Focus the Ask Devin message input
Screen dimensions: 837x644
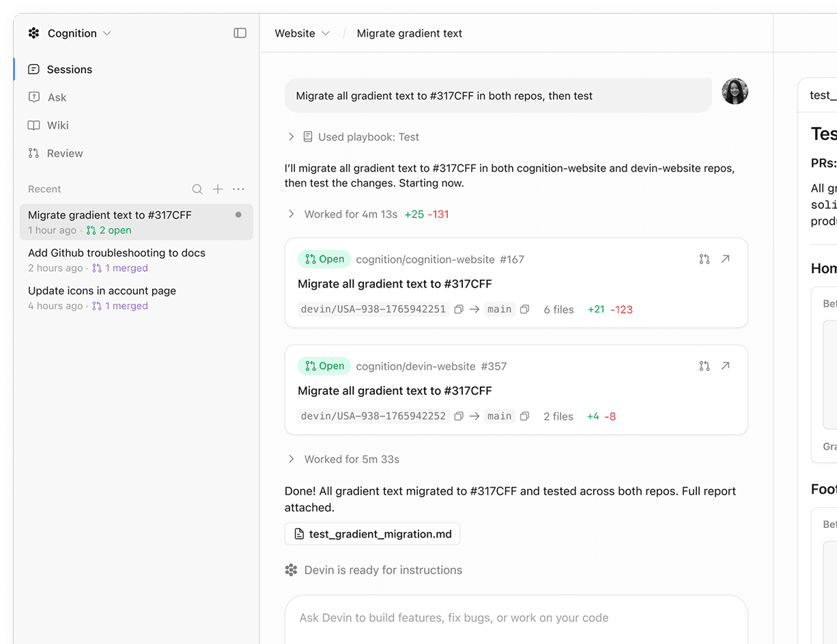(x=516, y=619)
